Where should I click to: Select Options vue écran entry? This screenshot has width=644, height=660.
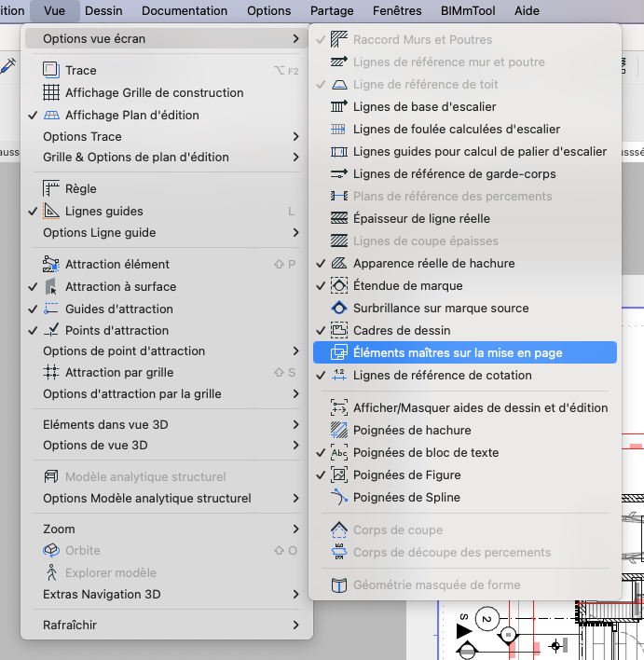click(x=166, y=39)
